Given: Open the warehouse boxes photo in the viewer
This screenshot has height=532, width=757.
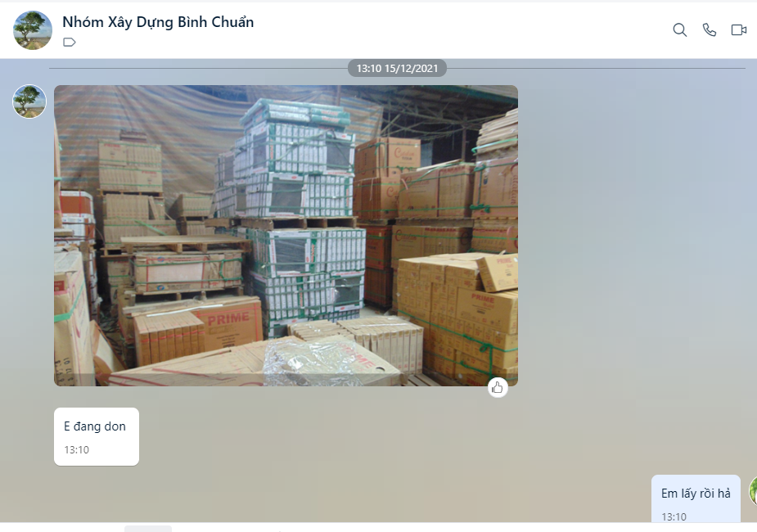Looking at the screenshot, I should (286, 236).
